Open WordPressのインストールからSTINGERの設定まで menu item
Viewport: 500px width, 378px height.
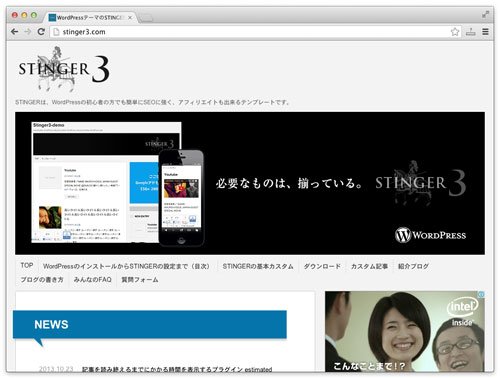[x=126, y=266]
